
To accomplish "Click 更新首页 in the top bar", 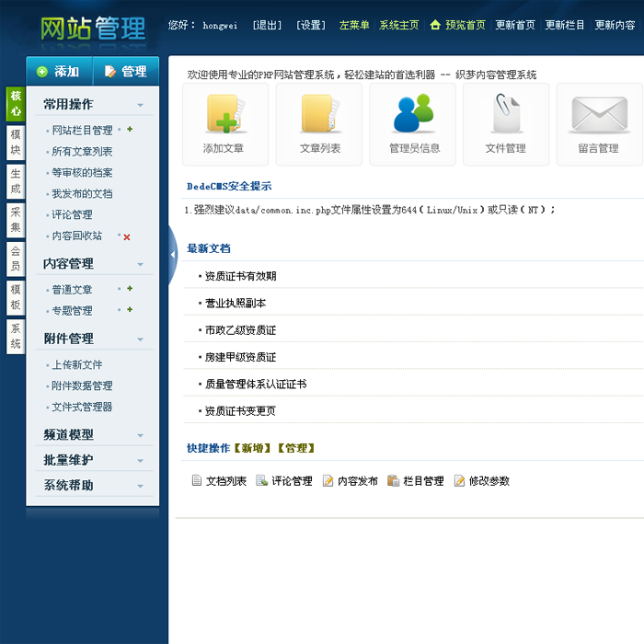I will pyautogui.click(x=515, y=25).
